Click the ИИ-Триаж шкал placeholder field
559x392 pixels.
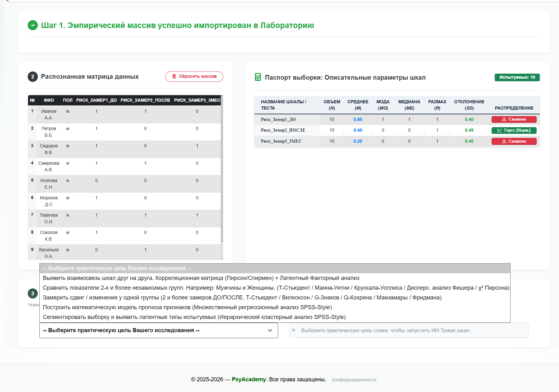click(x=409, y=330)
